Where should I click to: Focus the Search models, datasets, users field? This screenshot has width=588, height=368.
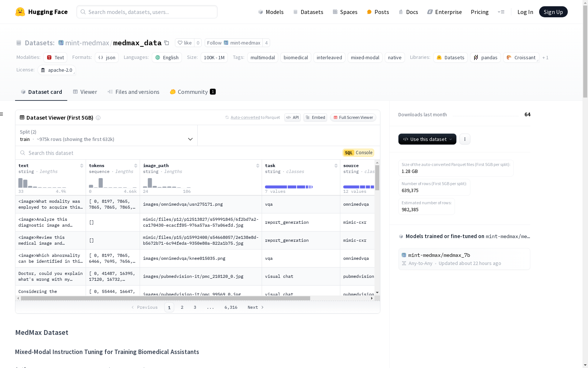tap(147, 12)
